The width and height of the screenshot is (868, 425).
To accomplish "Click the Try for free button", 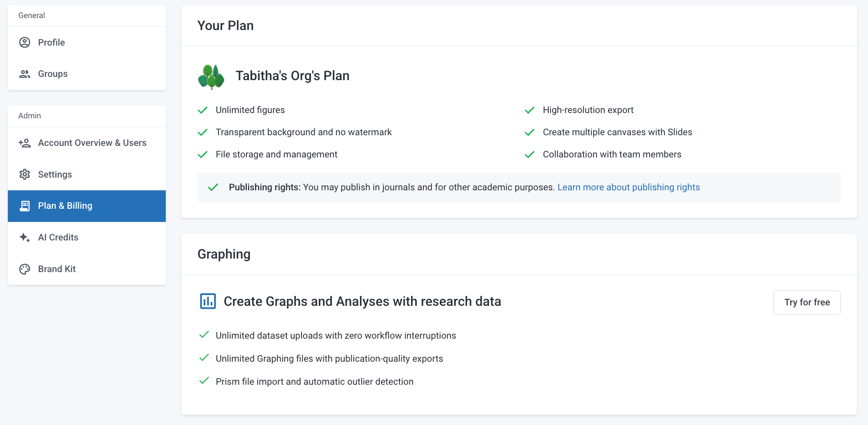I will [807, 303].
